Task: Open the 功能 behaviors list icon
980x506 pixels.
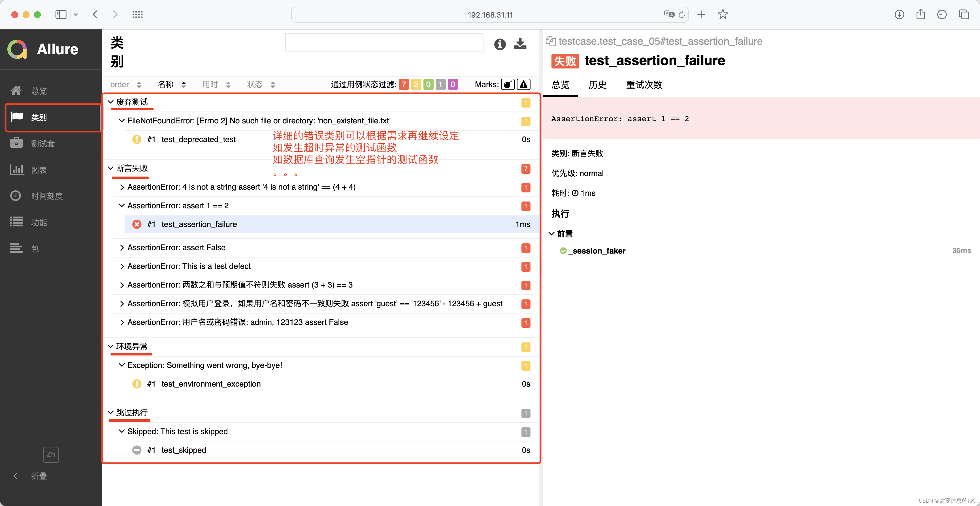Action: click(16, 222)
